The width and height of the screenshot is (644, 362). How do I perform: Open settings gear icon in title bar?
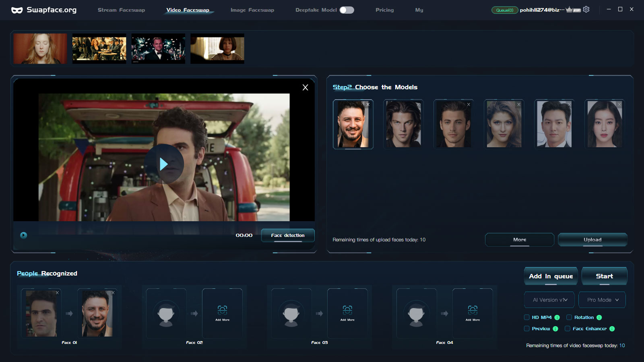pyautogui.click(x=586, y=9)
